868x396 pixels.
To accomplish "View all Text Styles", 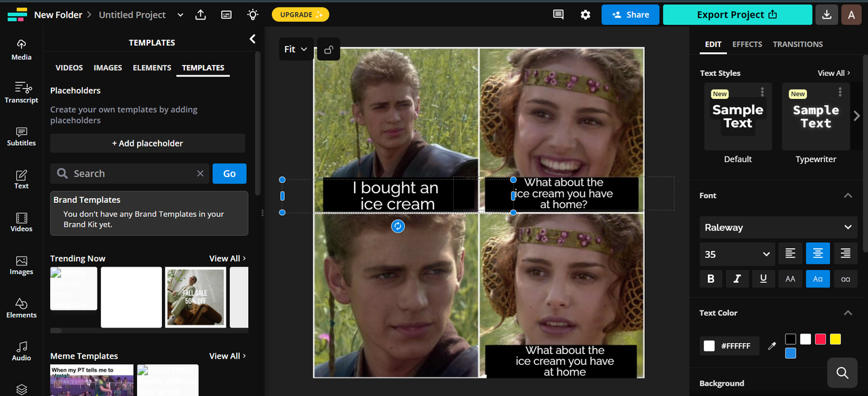I will (x=833, y=73).
